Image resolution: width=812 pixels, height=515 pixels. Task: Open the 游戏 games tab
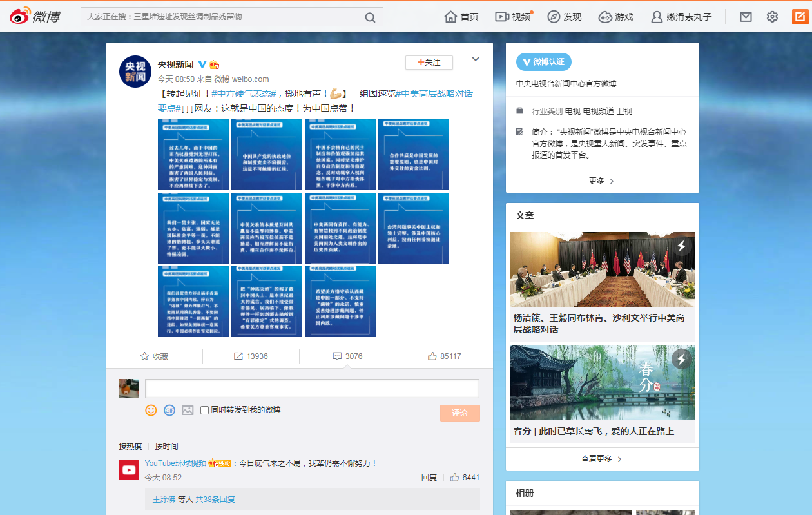[615, 17]
